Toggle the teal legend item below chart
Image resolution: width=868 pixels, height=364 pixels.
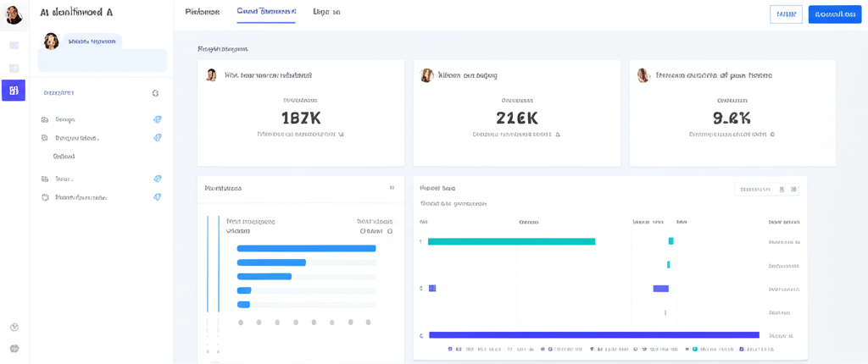(x=694, y=349)
